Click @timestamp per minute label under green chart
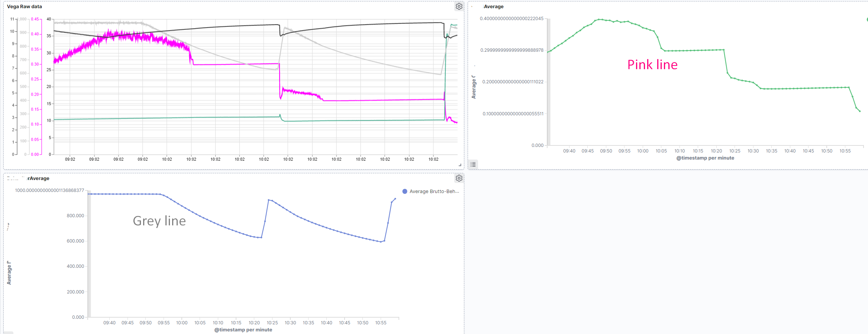Image resolution: width=868 pixels, height=334 pixels. pos(705,158)
